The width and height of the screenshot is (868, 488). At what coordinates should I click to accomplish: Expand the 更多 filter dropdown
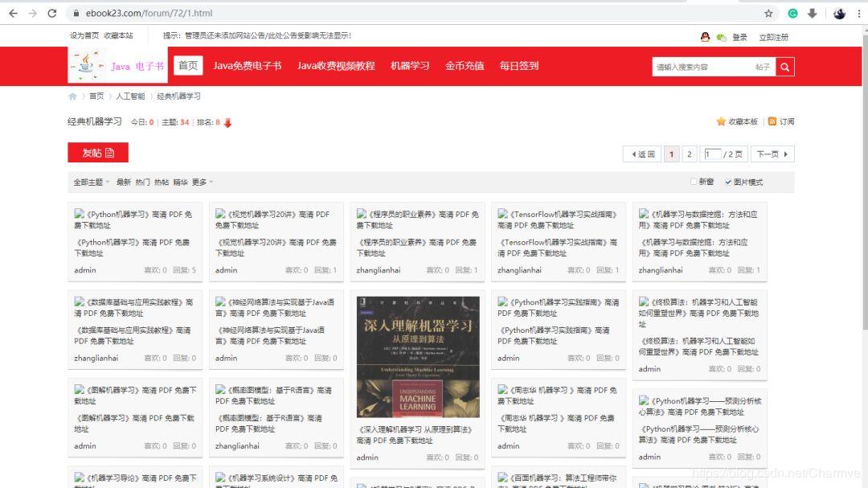click(202, 182)
